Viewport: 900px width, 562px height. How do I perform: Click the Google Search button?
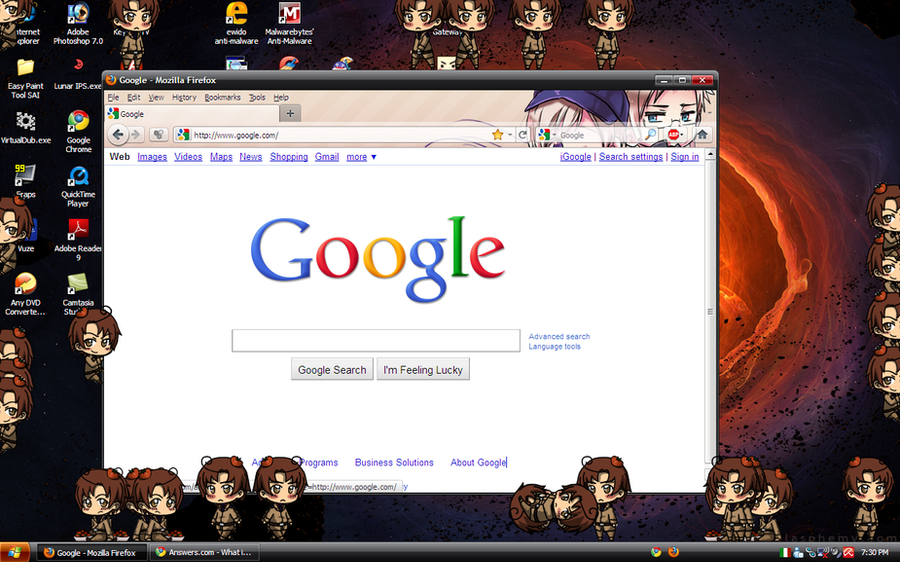point(332,370)
